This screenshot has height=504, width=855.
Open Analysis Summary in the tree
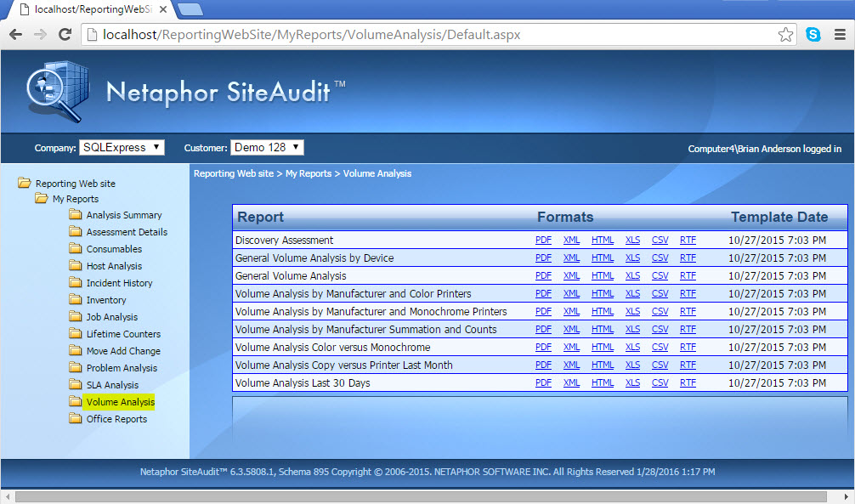(x=124, y=215)
